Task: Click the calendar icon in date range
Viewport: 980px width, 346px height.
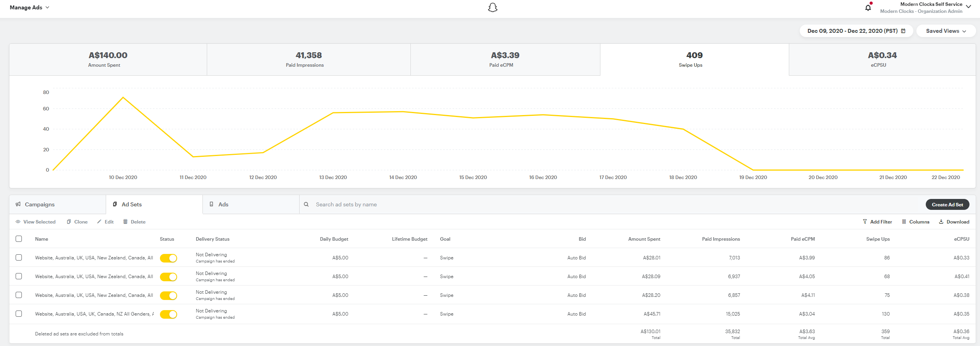Action: (903, 31)
